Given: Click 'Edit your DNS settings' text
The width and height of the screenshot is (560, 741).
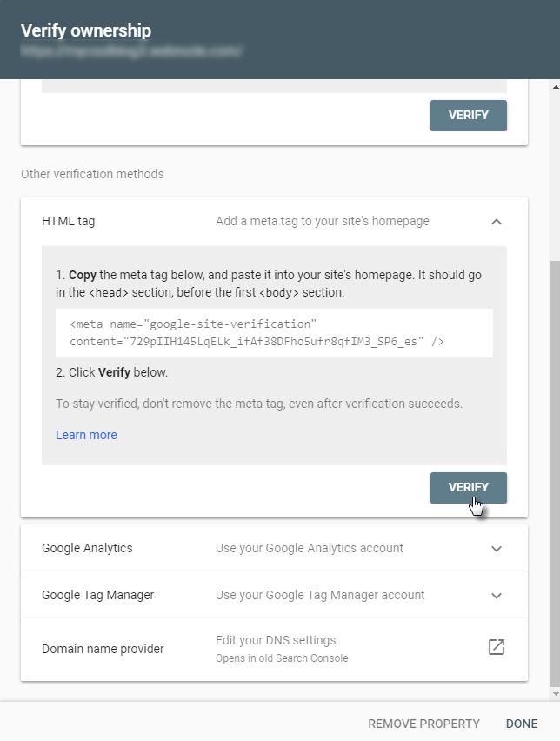Looking at the screenshot, I should pyautogui.click(x=276, y=641).
